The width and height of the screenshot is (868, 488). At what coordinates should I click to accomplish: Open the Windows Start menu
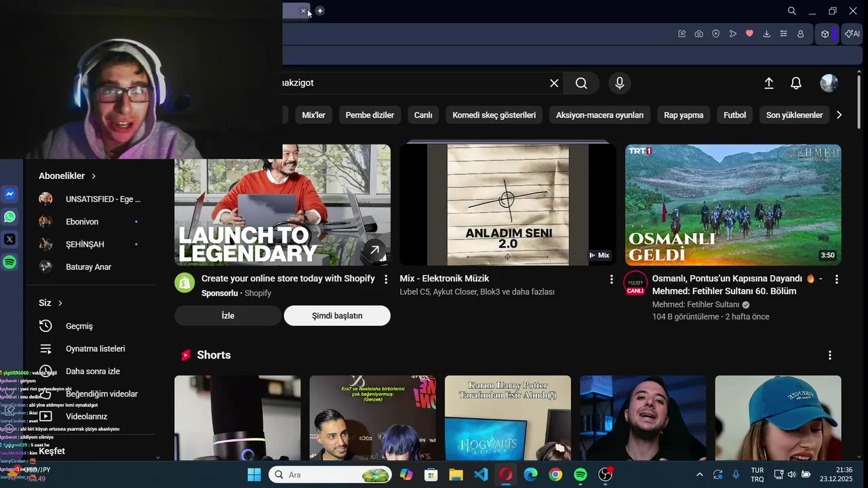click(x=254, y=474)
